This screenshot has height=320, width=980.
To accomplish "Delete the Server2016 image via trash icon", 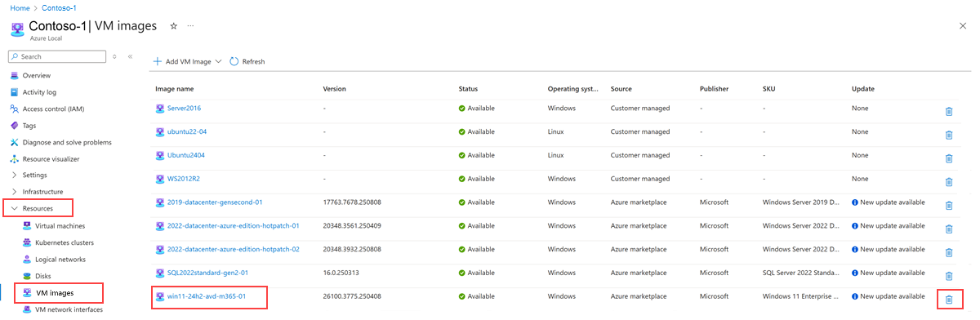I will click(949, 112).
